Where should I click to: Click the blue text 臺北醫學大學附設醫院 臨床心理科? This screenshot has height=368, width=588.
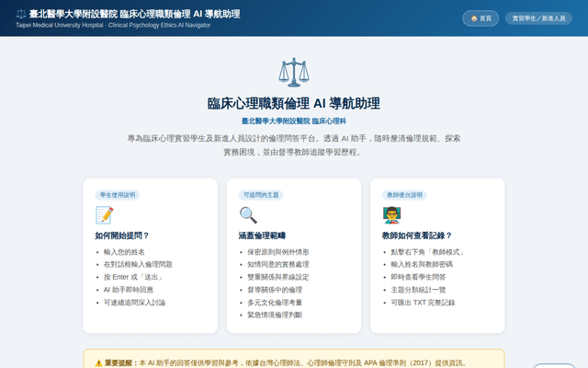[294, 121]
